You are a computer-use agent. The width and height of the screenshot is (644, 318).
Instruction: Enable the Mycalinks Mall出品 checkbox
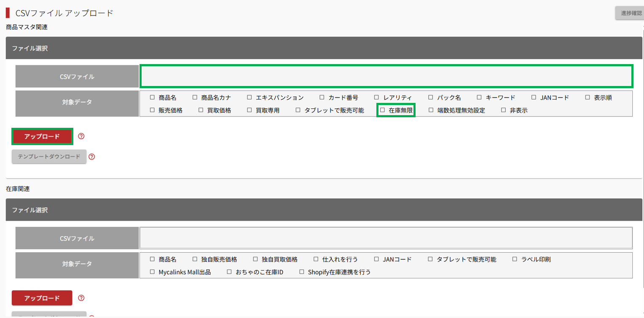point(153,272)
